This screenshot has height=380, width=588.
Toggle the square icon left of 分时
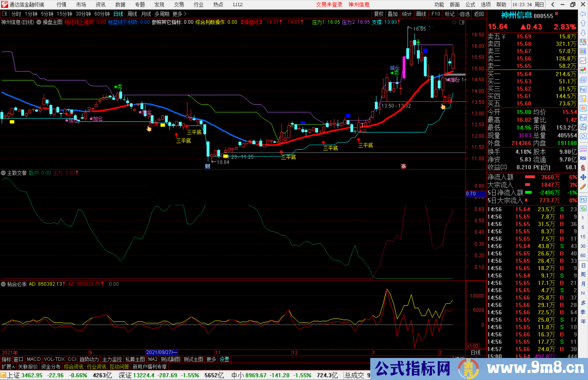(x=4, y=14)
